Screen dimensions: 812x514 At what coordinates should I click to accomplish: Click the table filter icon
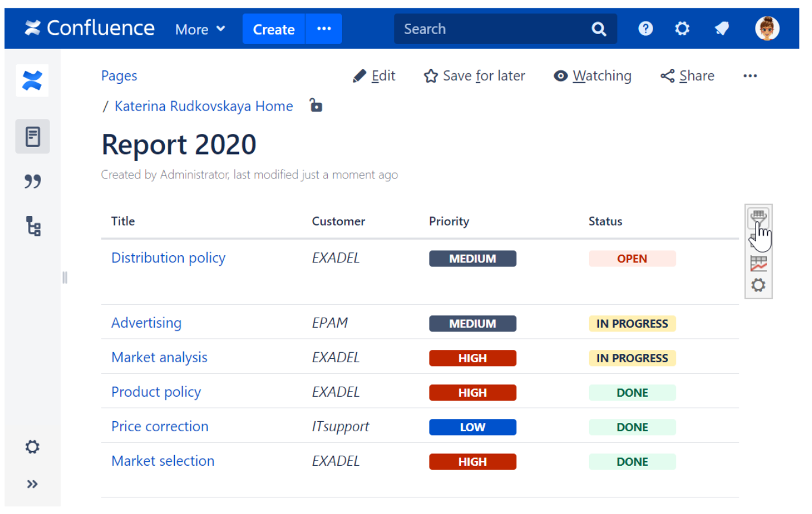[758, 218]
